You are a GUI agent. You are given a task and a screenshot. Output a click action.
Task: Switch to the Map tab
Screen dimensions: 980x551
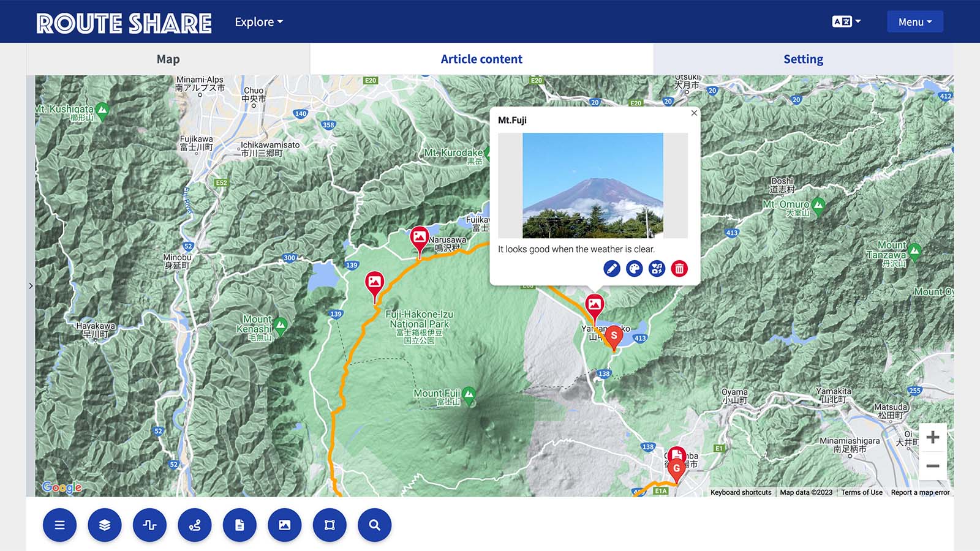point(168,59)
